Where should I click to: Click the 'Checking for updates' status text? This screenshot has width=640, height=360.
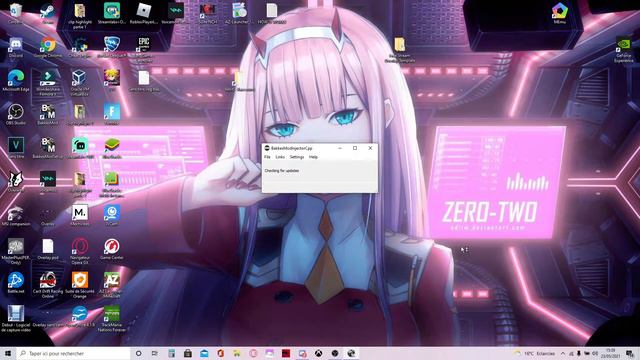pos(282,171)
